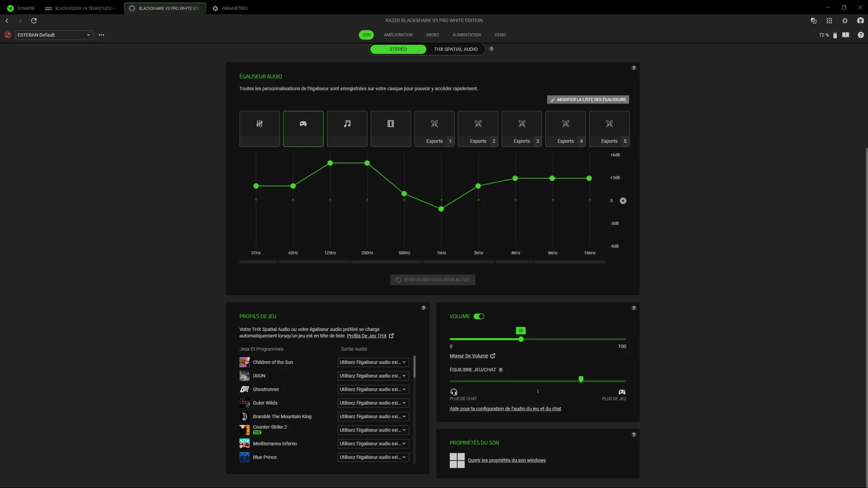Toggle the Volume switch off
The height and width of the screenshot is (488, 868).
[479, 317]
